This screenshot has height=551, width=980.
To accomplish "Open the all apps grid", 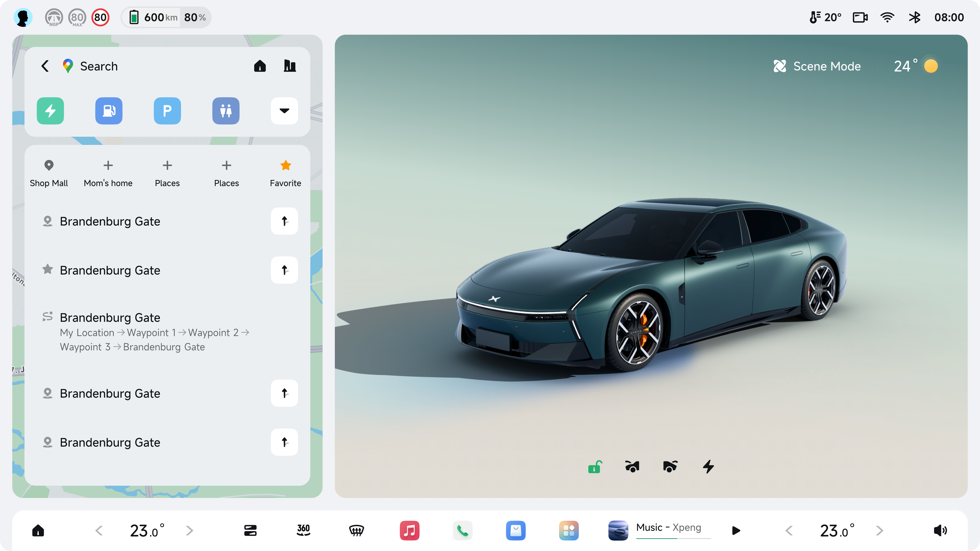I will coord(569,530).
